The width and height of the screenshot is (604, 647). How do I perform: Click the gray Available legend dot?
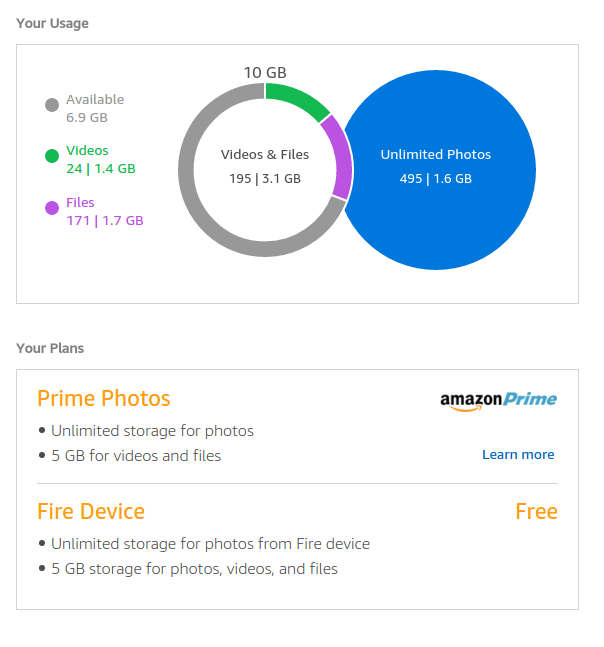pyautogui.click(x=52, y=105)
